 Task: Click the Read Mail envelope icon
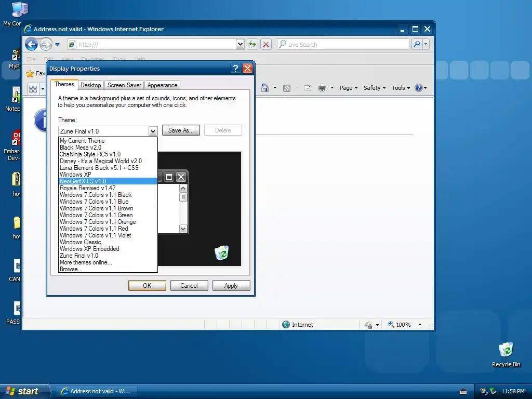[x=308, y=88]
